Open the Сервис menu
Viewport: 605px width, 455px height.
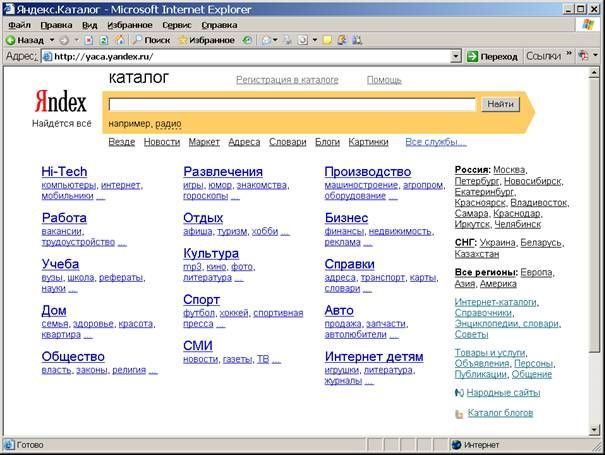pos(177,25)
